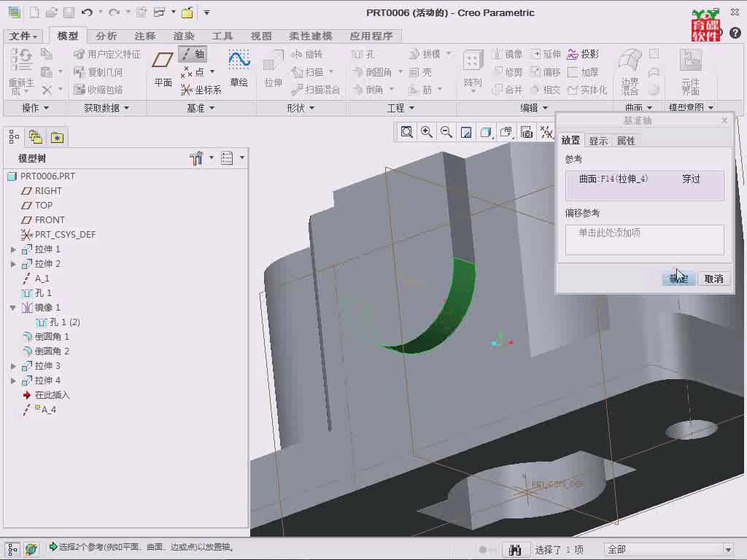The image size is (747, 560).
Task: Expand the 操作 group dropdown
Action: pyautogui.click(x=35, y=108)
